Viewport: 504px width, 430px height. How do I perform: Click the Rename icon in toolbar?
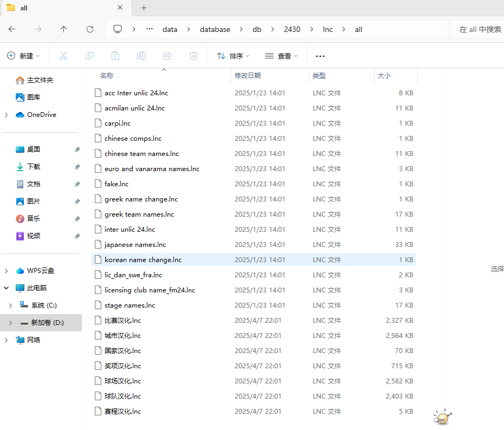141,56
